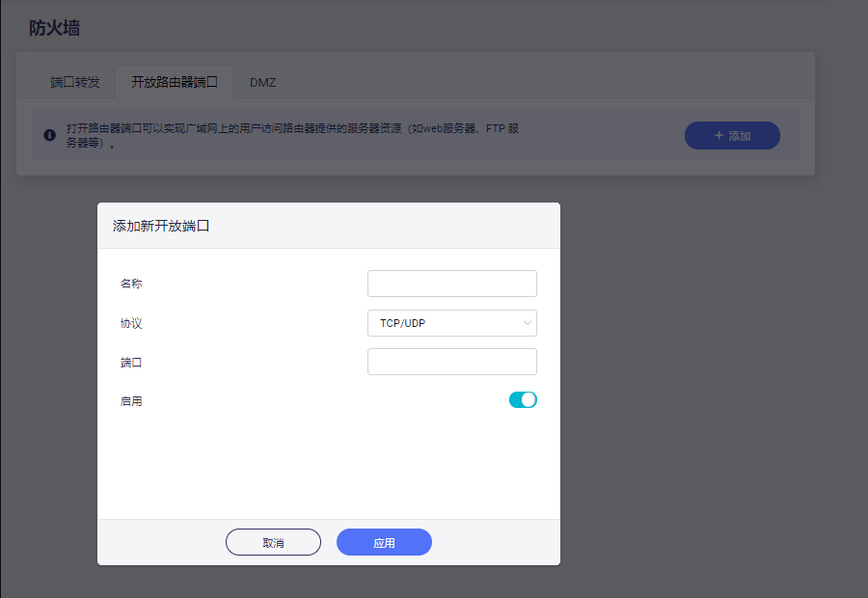Open the DMZ tab
This screenshot has height=598, width=868.
point(261,82)
